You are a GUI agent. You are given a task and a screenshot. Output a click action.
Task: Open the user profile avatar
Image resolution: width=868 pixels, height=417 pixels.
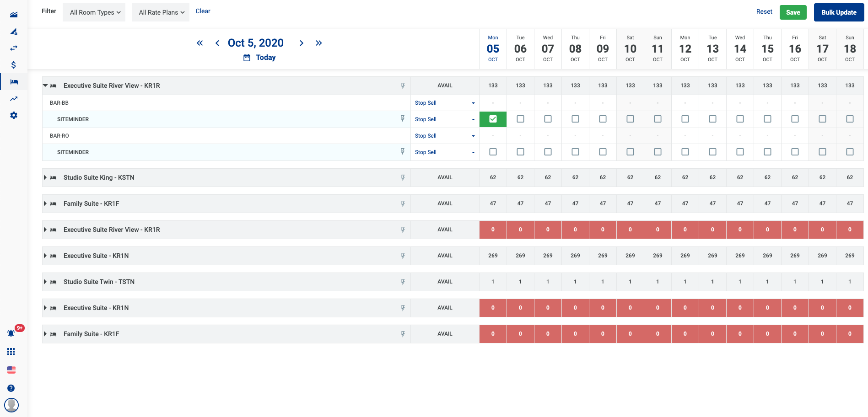coord(11,405)
